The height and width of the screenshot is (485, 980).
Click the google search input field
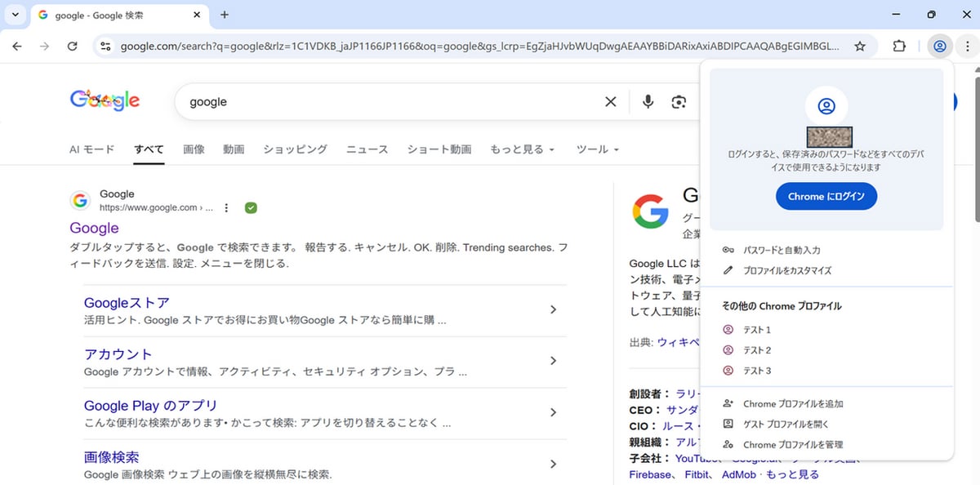point(392,102)
